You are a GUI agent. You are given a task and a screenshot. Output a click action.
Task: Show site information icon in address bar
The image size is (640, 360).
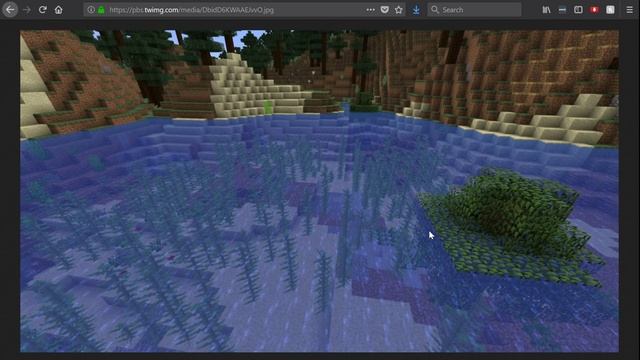[91, 10]
